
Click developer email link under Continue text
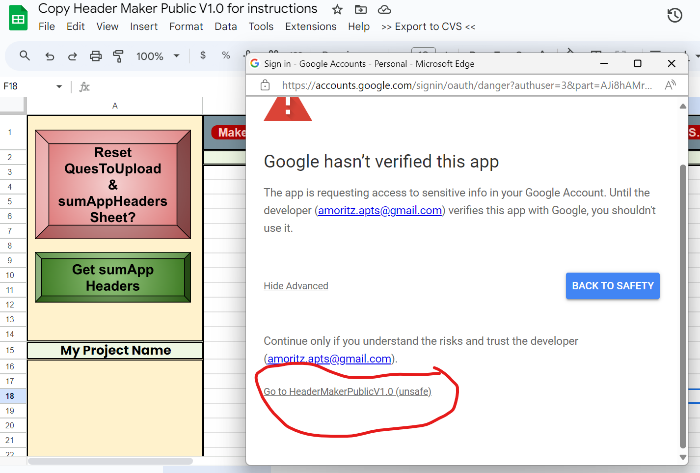tap(329, 359)
